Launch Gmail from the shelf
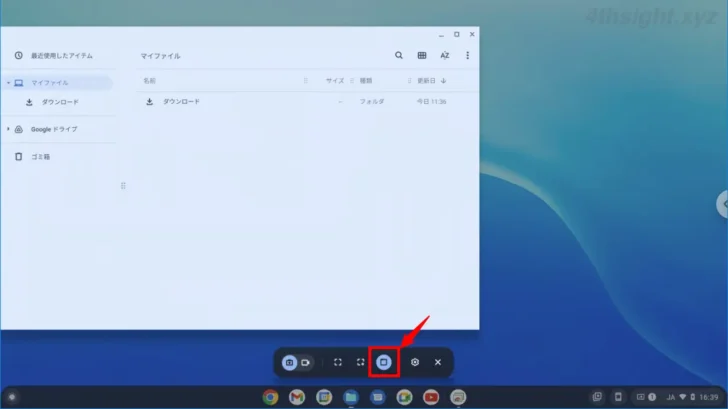 tap(297, 397)
